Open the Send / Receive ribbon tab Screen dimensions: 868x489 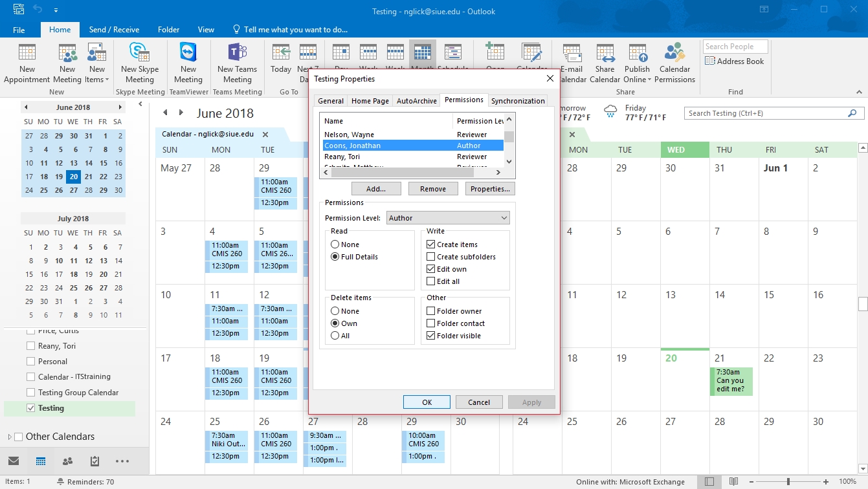[114, 30]
